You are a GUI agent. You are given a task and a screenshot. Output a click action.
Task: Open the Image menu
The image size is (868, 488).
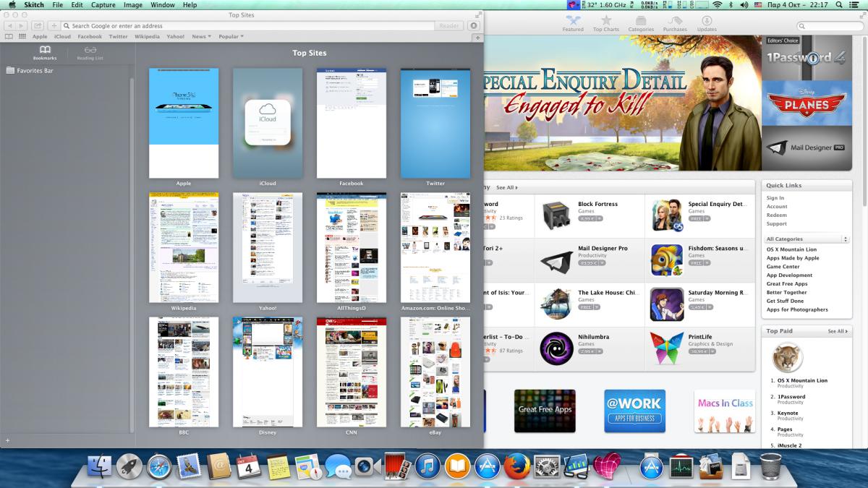pos(133,5)
